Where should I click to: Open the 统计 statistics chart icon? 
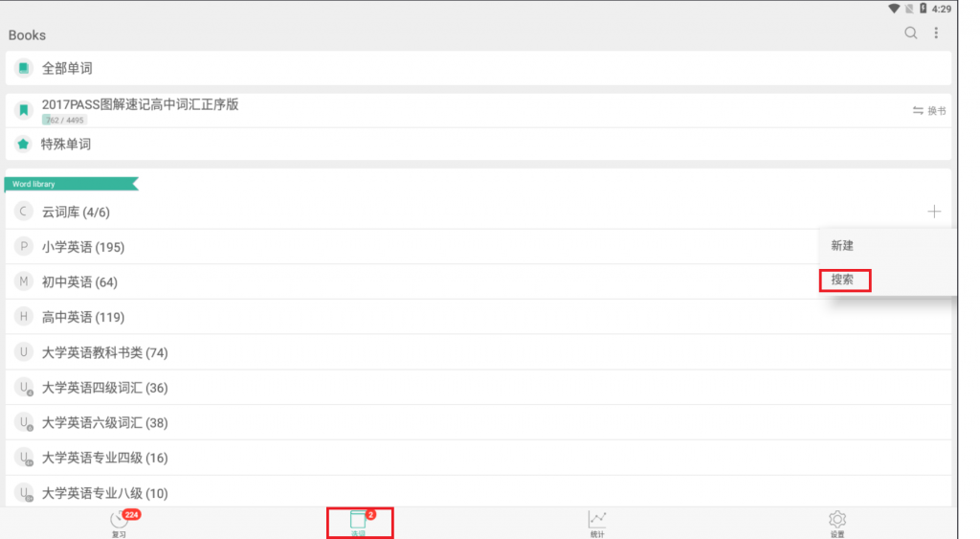tap(597, 524)
